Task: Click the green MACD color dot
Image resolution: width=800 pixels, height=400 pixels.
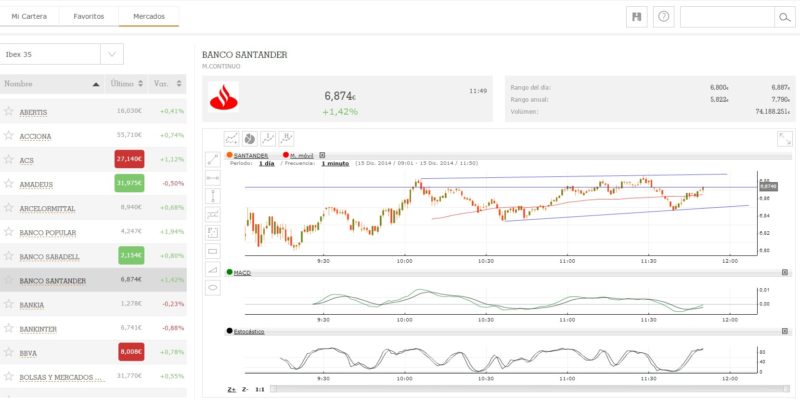Action: point(230,272)
